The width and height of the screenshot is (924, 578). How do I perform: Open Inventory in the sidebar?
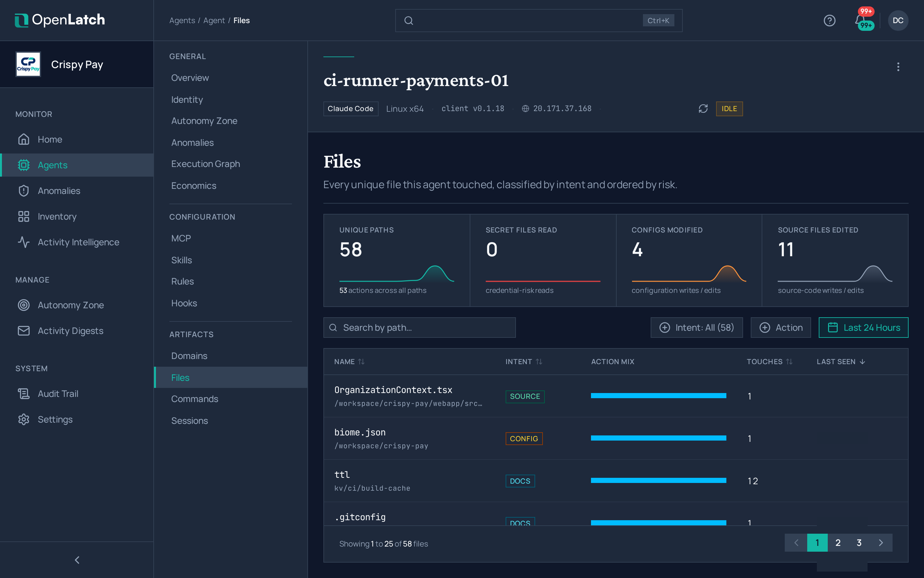(x=77, y=216)
